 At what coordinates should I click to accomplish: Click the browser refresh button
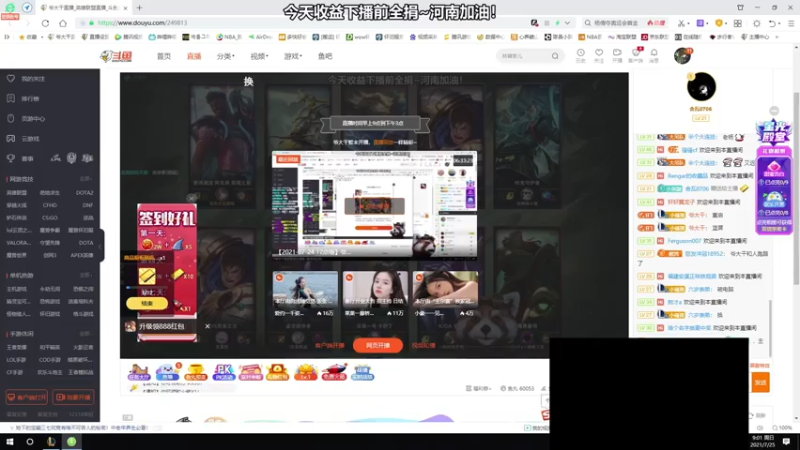pyautogui.click(x=45, y=23)
